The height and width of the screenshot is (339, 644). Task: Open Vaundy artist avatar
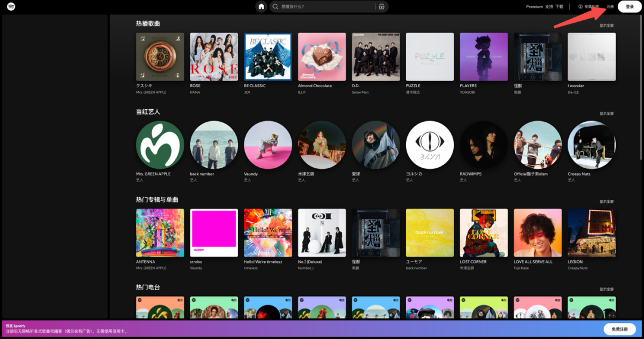[x=268, y=144]
